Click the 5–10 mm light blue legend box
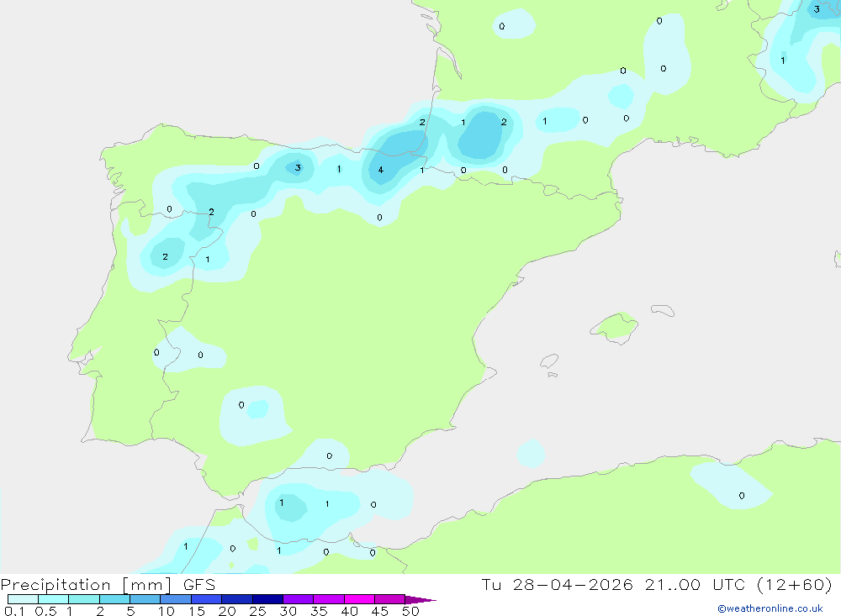Screen dimensions: 841x616 click(145, 599)
